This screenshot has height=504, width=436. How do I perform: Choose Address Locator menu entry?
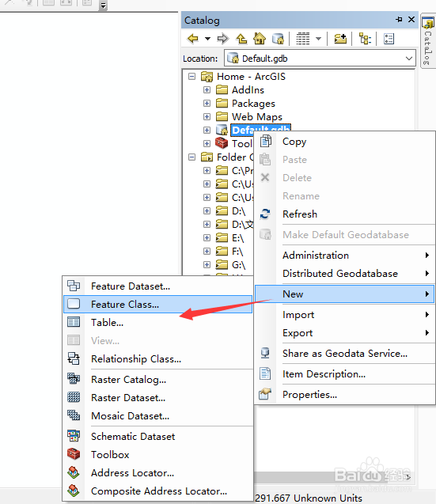(x=158, y=473)
